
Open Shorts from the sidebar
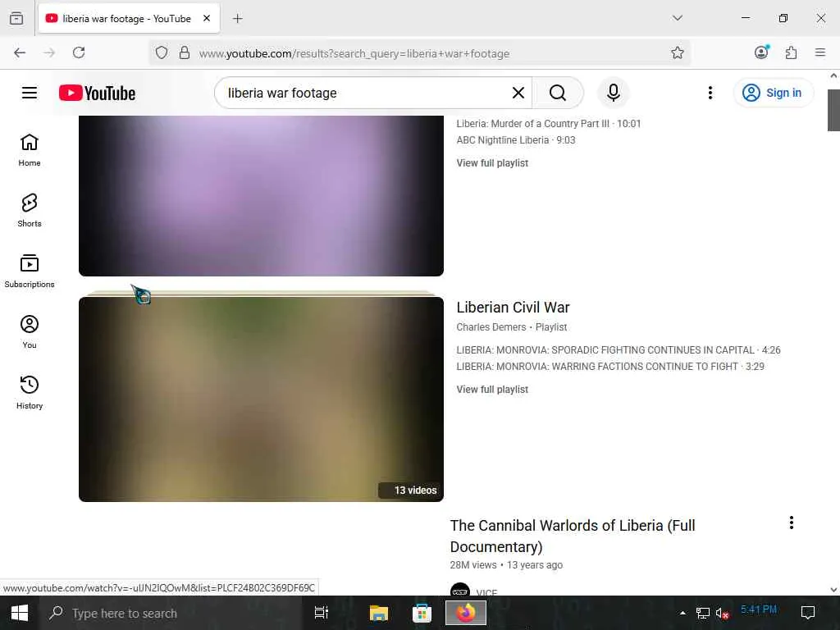30,211
